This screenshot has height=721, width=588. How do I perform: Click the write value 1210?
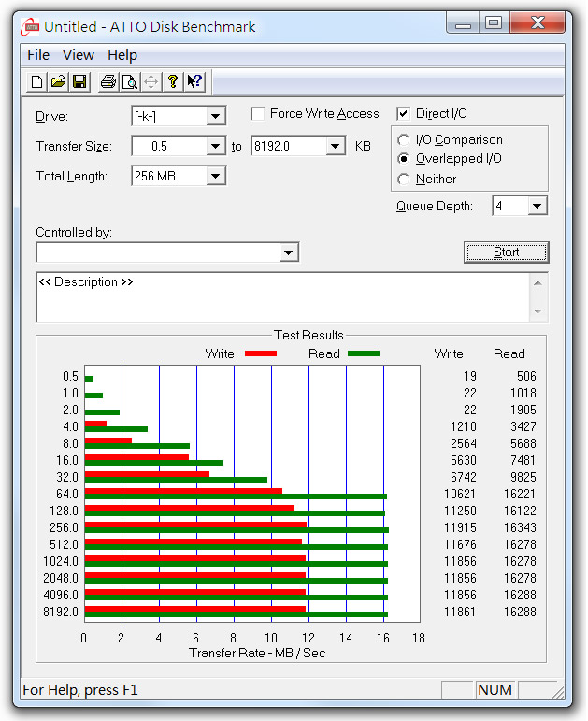464,427
